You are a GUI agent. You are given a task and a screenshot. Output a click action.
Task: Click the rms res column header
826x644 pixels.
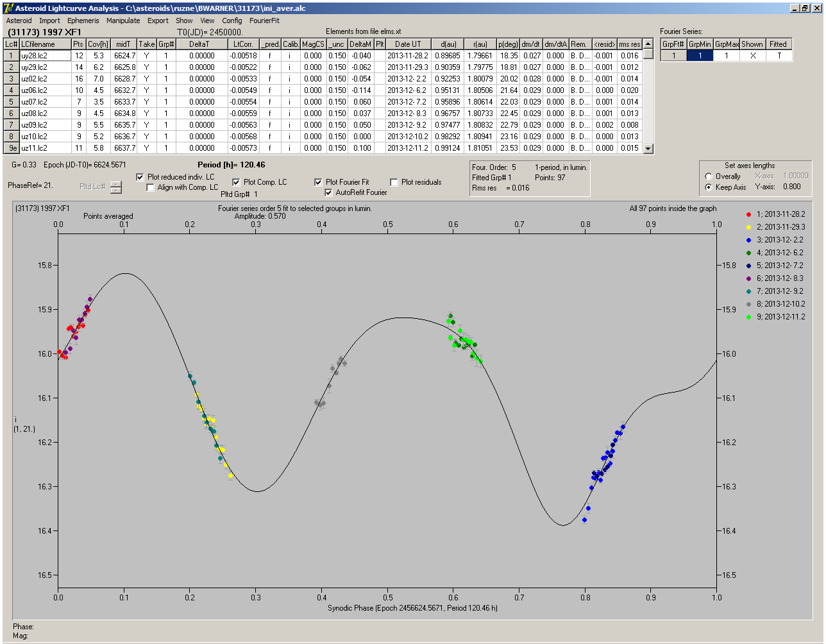(x=629, y=44)
